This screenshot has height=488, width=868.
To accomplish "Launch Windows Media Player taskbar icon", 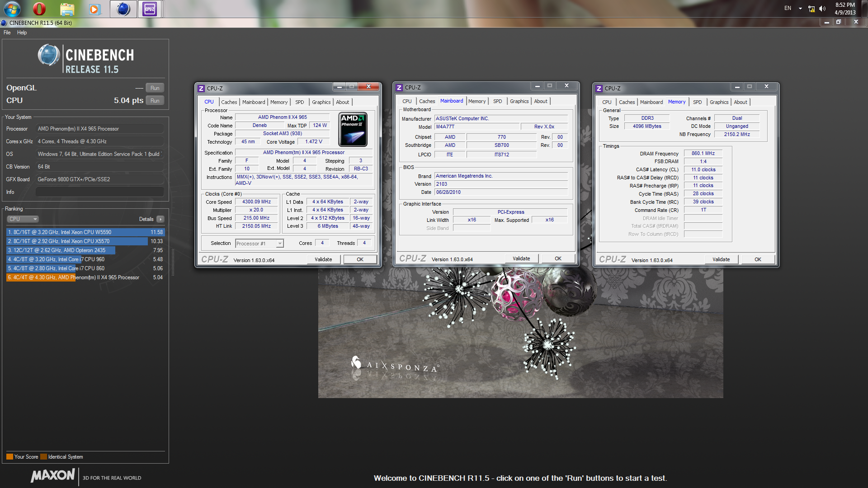I will [94, 9].
